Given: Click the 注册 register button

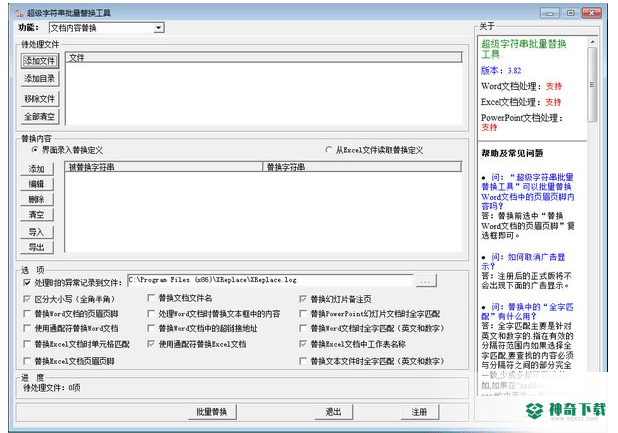Looking at the screenshot, I should coord(419,412).
